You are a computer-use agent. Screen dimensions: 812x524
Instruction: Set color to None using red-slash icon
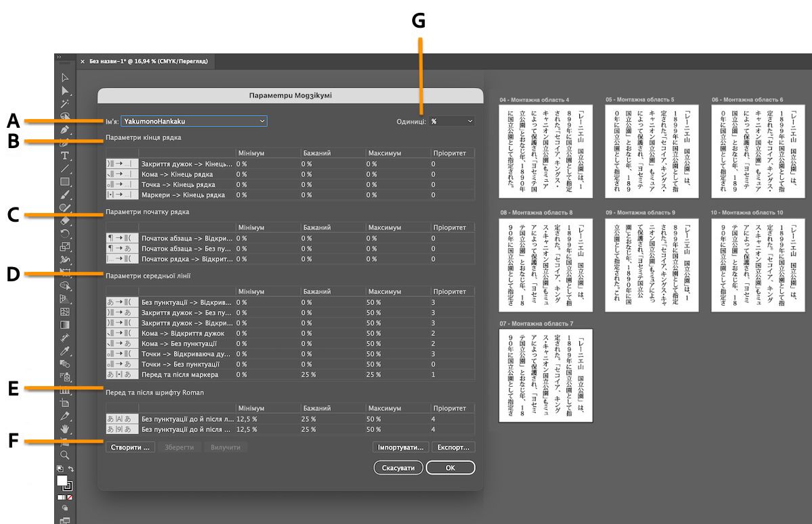point(70,497)
